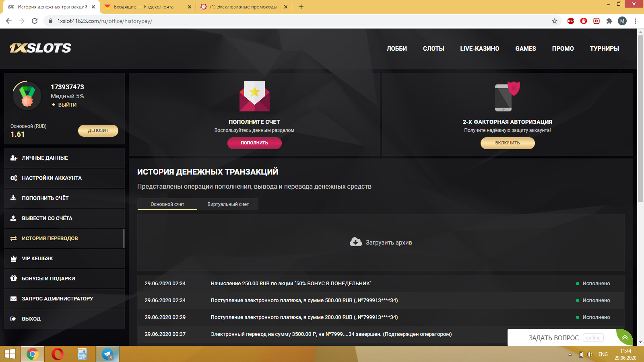Click the ENG language indicator in tray
This screenshot has width=644, height=362.
[x=603, y=354]
